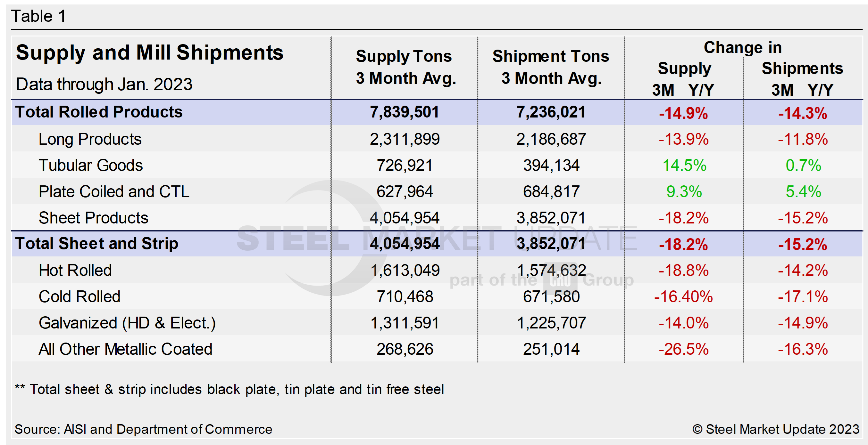Select the Long Products supply tons value
Image resolution: width=868 pixels, height=445 pixels.
point(405,139)
